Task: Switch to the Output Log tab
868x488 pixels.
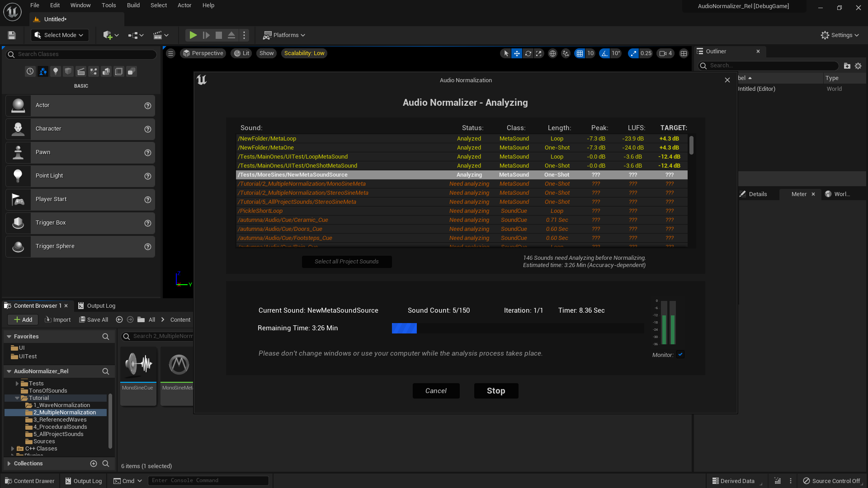Action: 97,306
